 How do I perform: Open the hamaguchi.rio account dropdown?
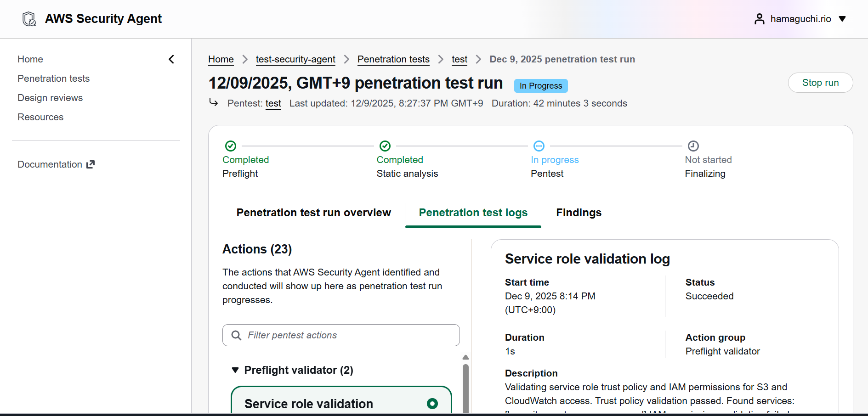click(842, 19)
